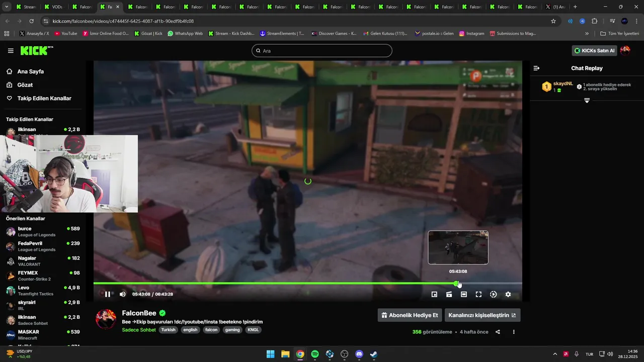Open FedaPevril channel in sidebar

(43, 246)
